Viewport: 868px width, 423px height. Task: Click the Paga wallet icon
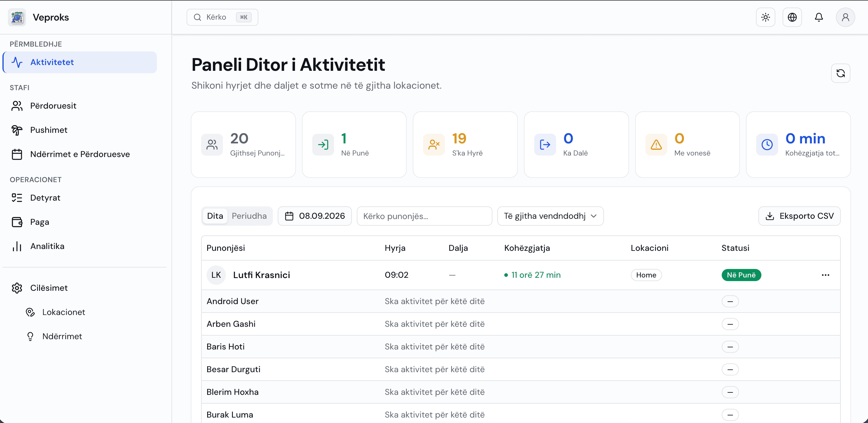17,222
